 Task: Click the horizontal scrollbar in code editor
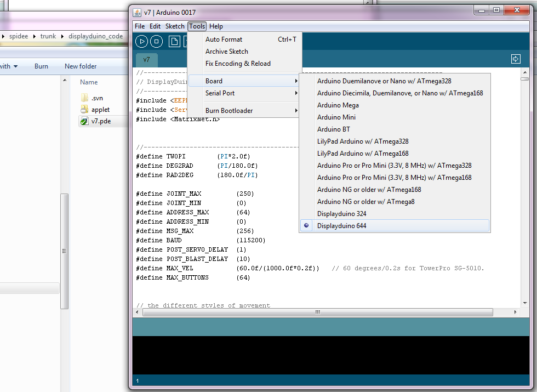coord(317,312)
